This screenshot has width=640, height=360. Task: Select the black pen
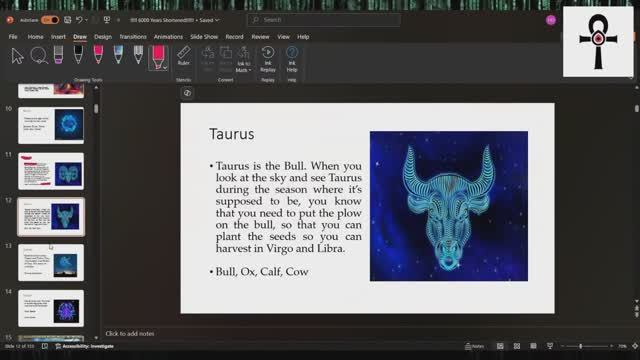coord(78,55)
